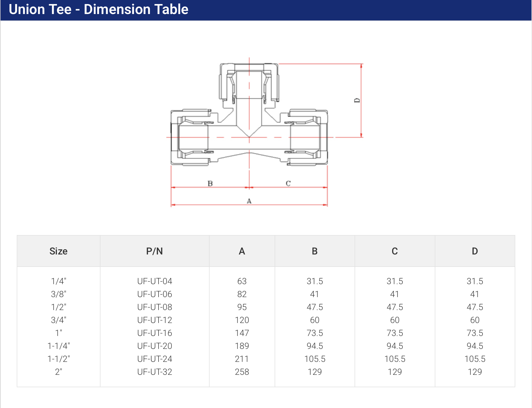Click the A value 63

[242, 281]
